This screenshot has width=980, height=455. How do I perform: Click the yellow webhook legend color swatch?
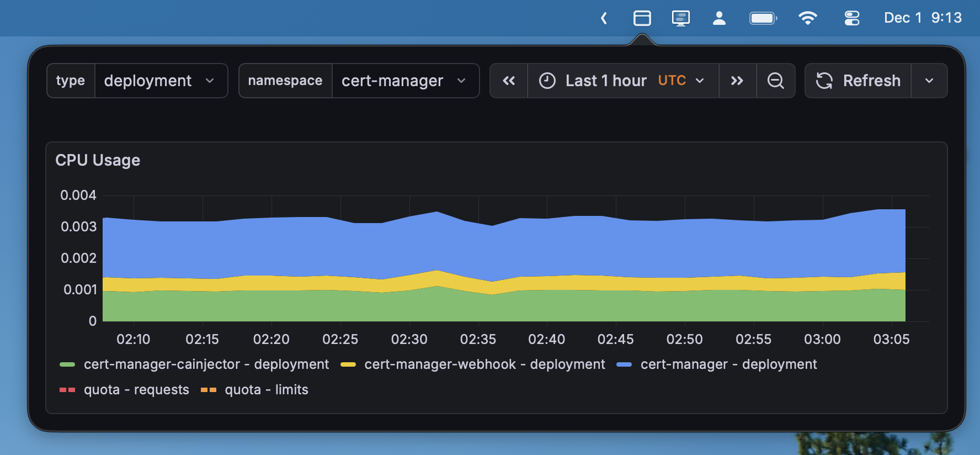[348, 364]
